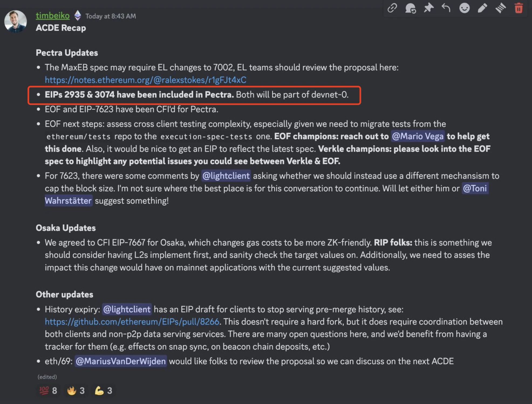Open timbeiko's profile avatar

click(15, 21)
